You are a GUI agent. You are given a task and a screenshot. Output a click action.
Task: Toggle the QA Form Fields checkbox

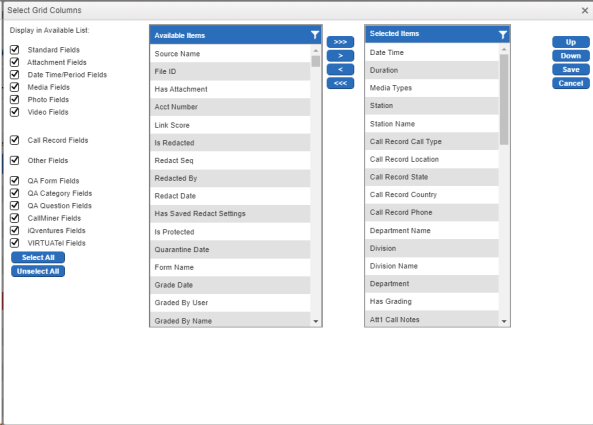click(x=15, y=181)
